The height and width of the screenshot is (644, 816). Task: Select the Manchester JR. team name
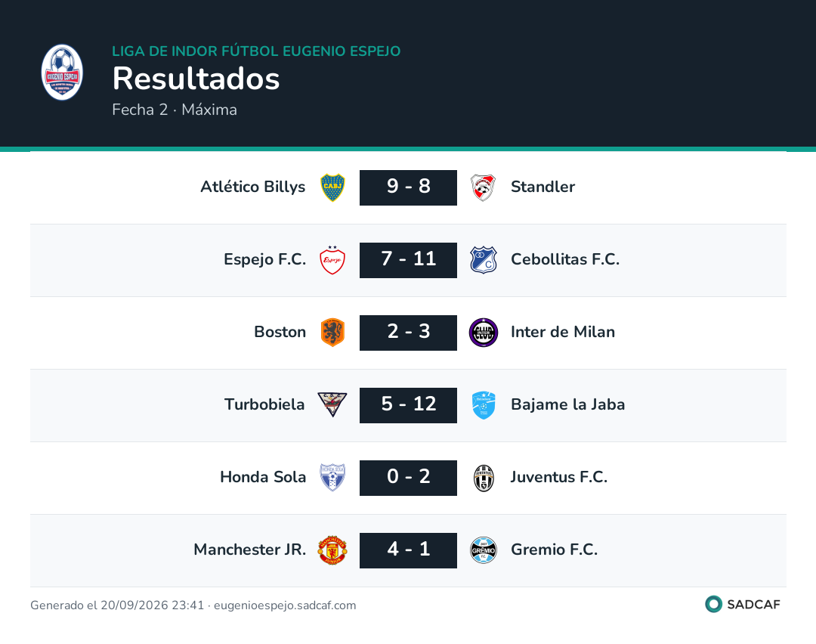pos(250,550)
